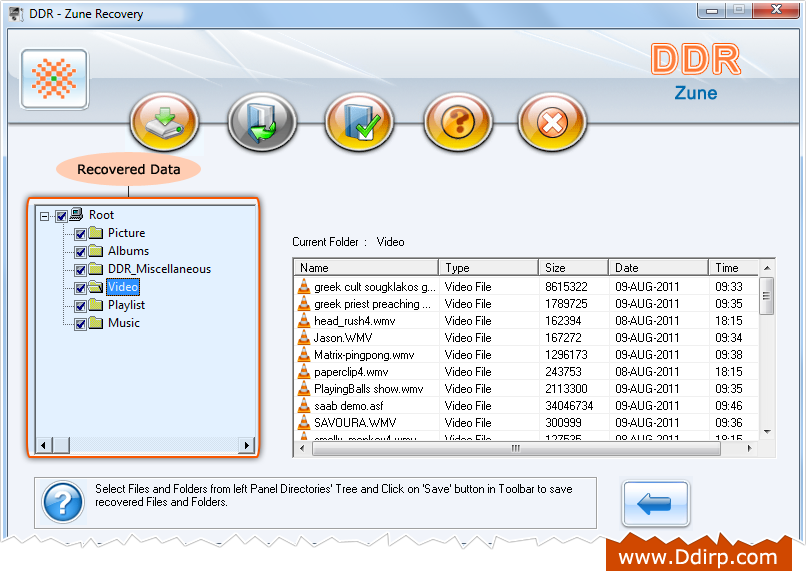The width and height of the screenshot is (806, 571).
Task: Click the open log toolbar icon
Action: click(262, 122)
